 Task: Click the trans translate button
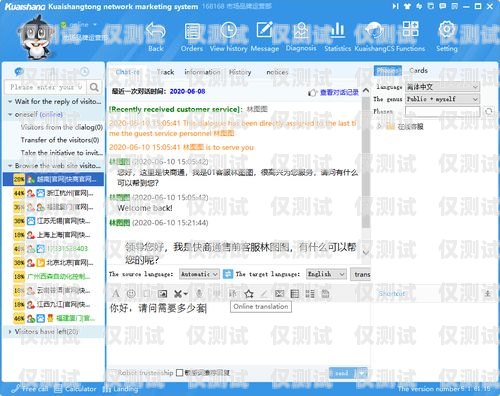(x=360, y=274)
